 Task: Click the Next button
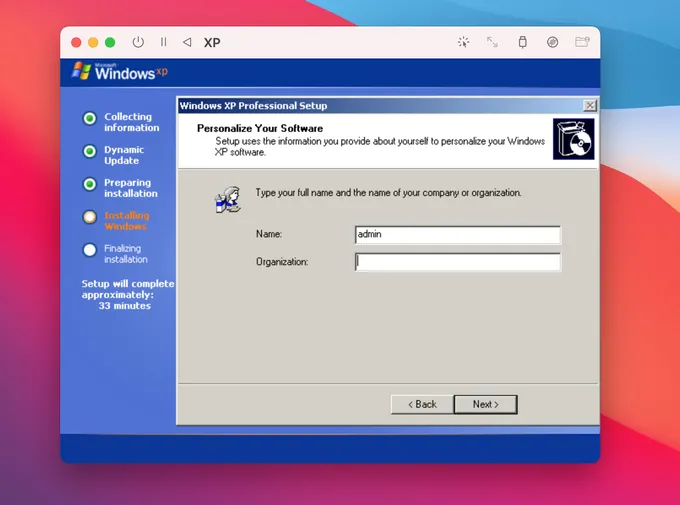point(485,404)
